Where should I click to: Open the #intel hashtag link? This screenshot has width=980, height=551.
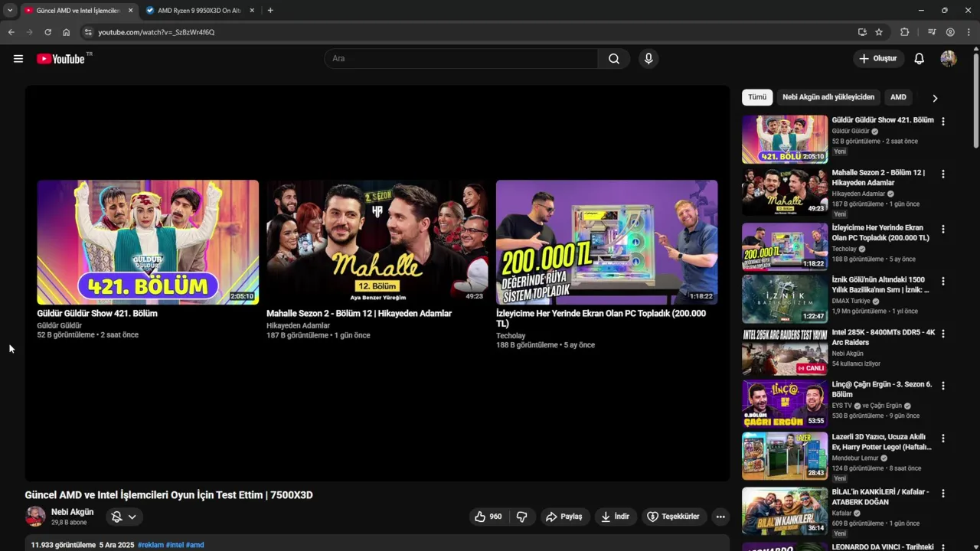click(x=175, y=545)
